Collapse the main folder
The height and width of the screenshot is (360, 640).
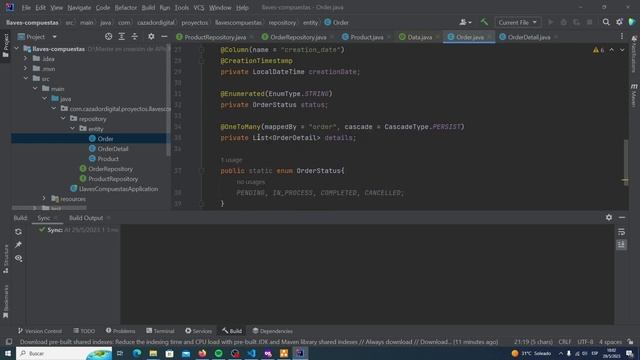pos(35,89)
